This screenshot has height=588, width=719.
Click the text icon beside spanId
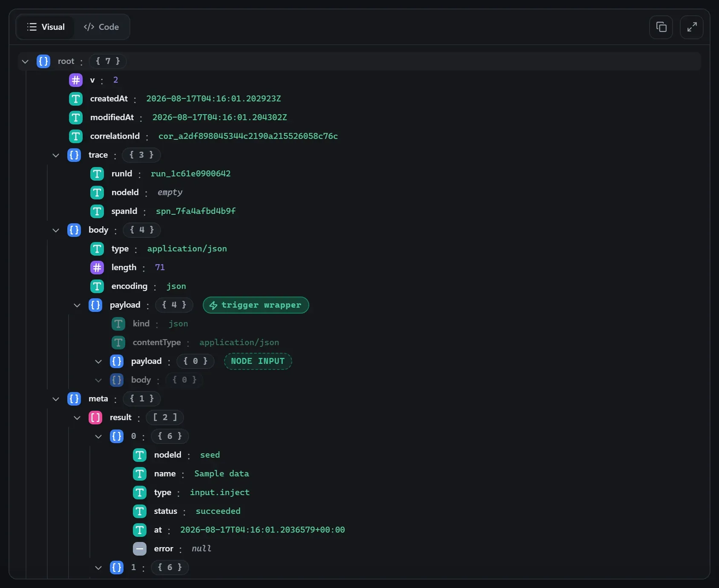pos(97,211)
